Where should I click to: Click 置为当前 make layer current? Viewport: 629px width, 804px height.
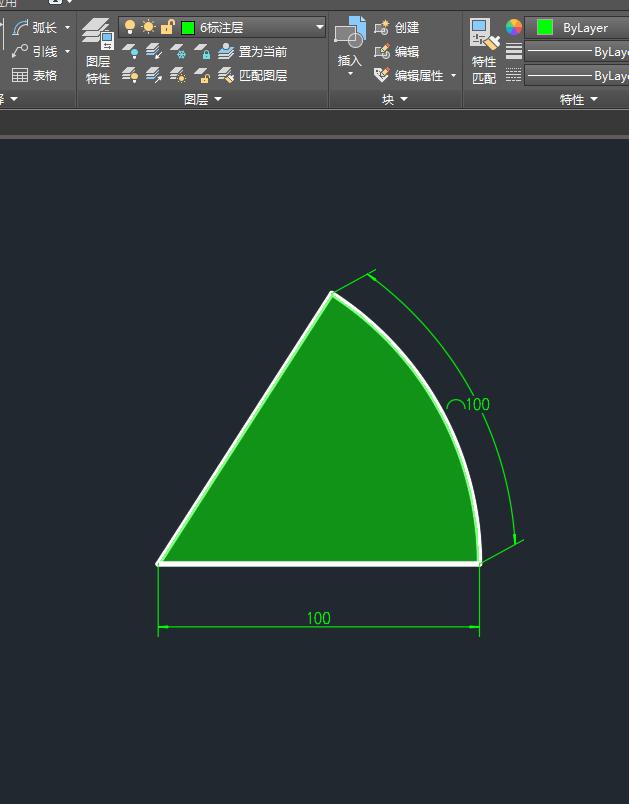click(x=253, y=51)
